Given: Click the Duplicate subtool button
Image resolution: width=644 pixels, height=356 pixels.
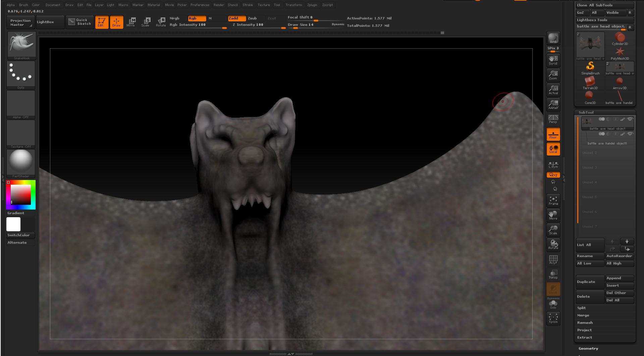Looking at the screenshot, I should [590, 282].
